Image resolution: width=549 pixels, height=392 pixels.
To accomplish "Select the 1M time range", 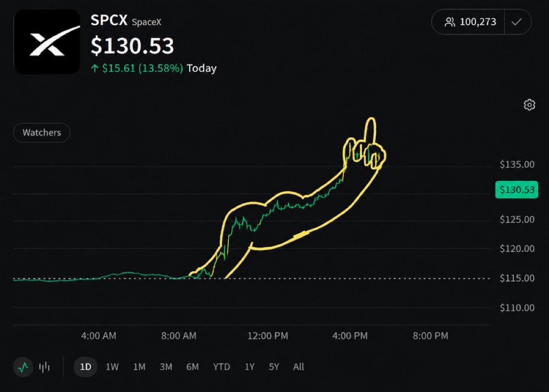I will coord(139,367).
